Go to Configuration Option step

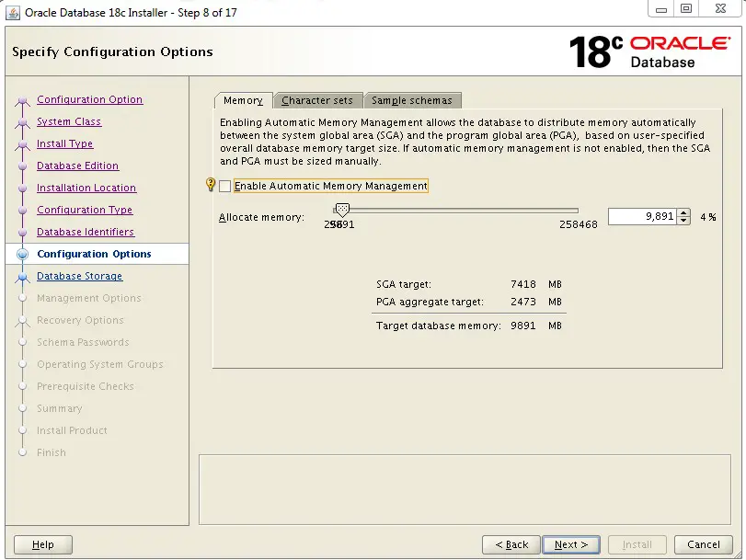(90, 99)
